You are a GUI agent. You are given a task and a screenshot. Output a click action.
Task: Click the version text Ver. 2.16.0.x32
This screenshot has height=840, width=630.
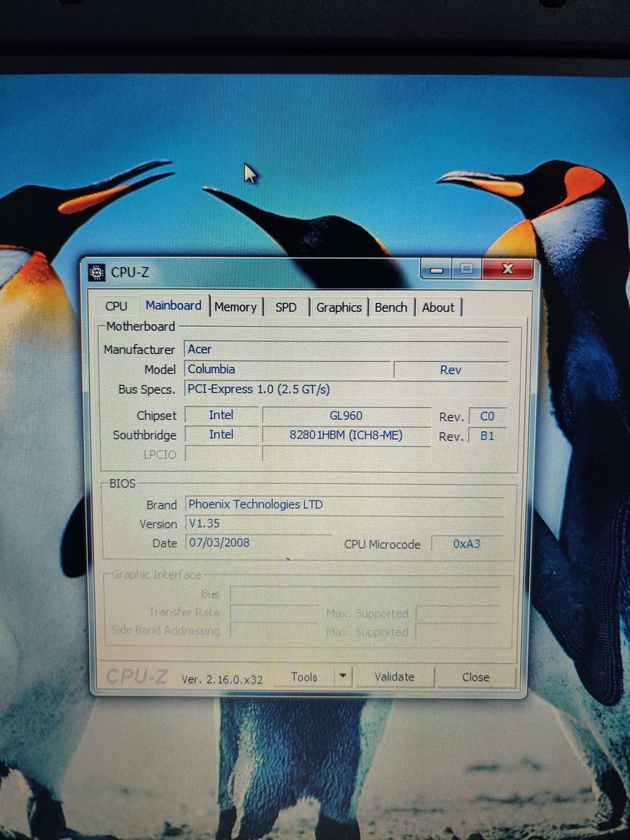222,679
